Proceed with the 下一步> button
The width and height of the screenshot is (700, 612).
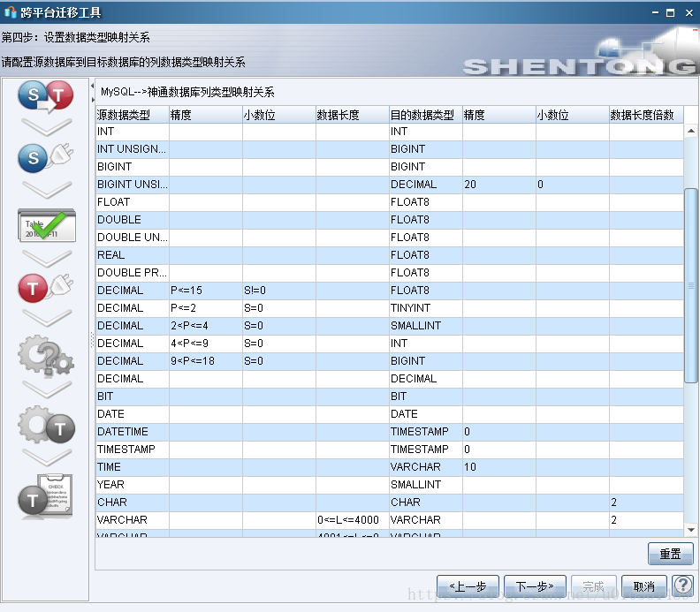coord(535,586)
